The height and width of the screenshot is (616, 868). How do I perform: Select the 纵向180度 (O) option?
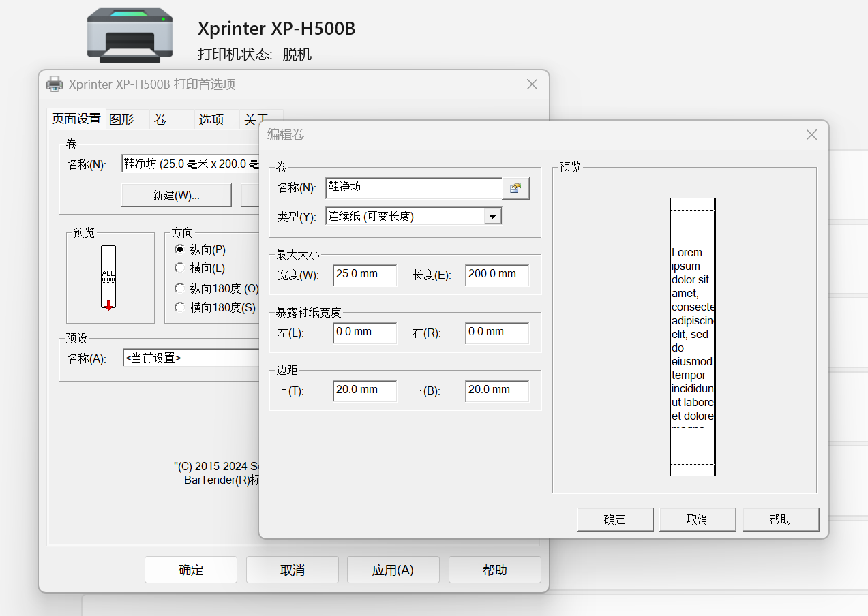coord(180,288)
